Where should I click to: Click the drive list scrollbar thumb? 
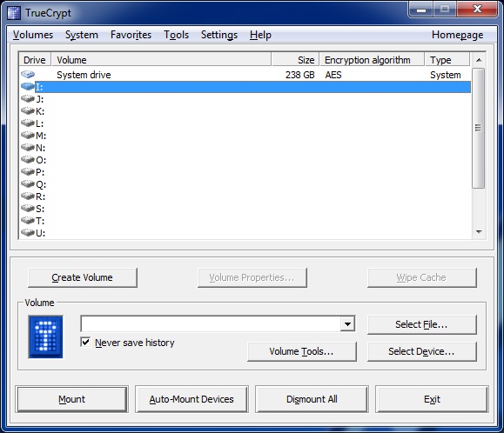click(x=478, y=128)
